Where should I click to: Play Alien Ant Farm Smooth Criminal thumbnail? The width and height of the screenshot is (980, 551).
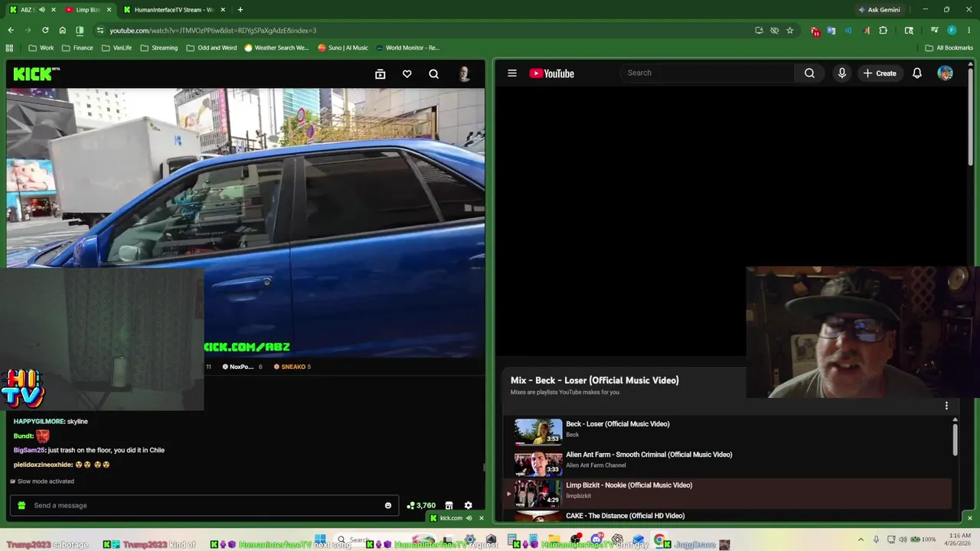coord(538,462)
